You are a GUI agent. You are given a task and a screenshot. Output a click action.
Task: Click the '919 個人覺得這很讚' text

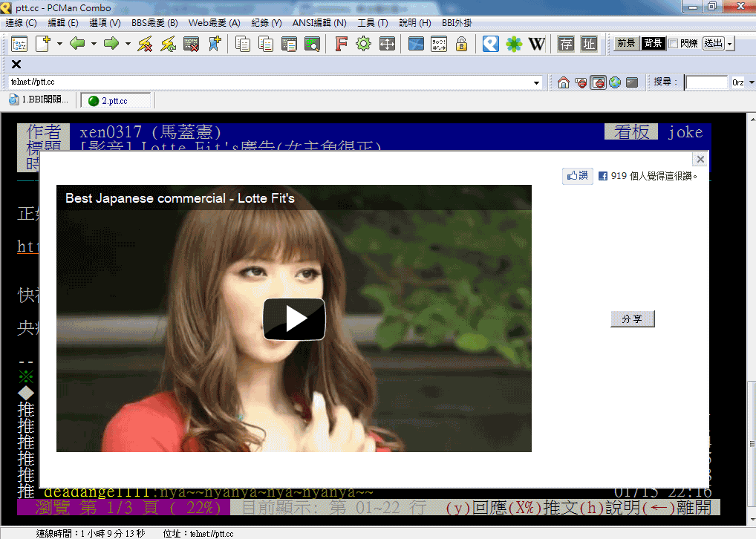click(x=654, y=176)
